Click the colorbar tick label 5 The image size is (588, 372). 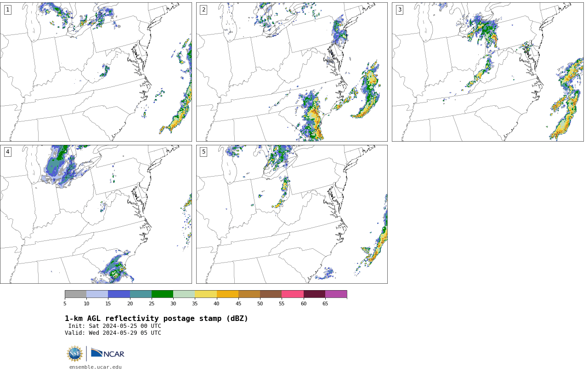[x=65, y=303]
